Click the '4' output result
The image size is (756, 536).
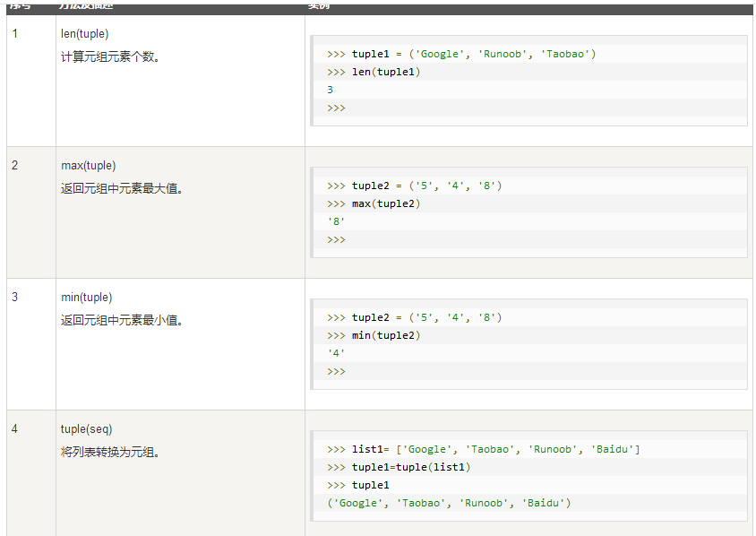[x=336, y=353]
